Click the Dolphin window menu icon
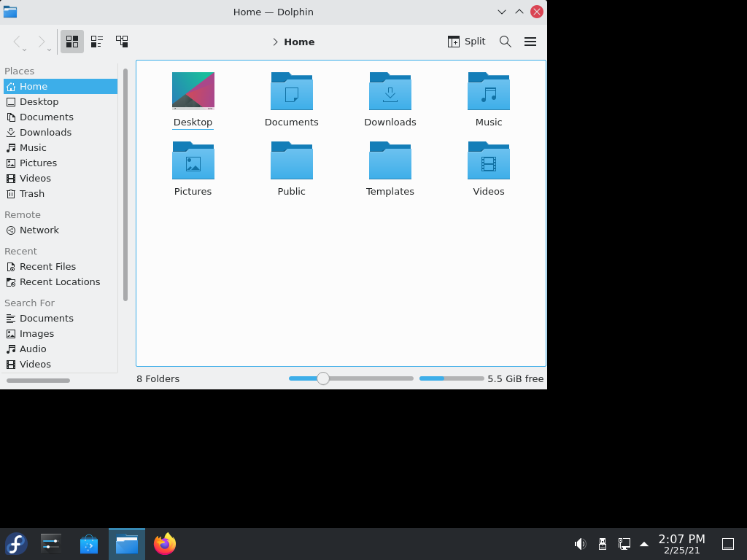 pos(10,12)
